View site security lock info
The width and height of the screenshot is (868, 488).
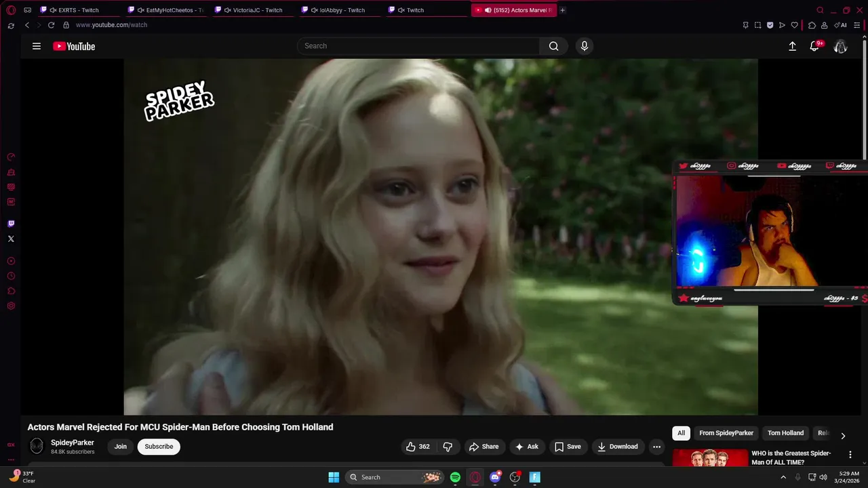coord(66,25)
